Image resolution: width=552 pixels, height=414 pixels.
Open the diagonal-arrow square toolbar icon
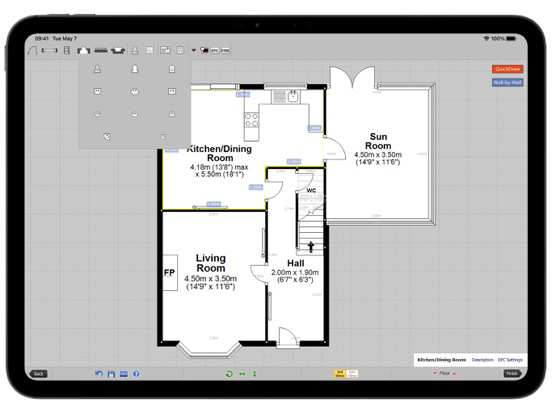pyautogui.click(x=150, y=50)
